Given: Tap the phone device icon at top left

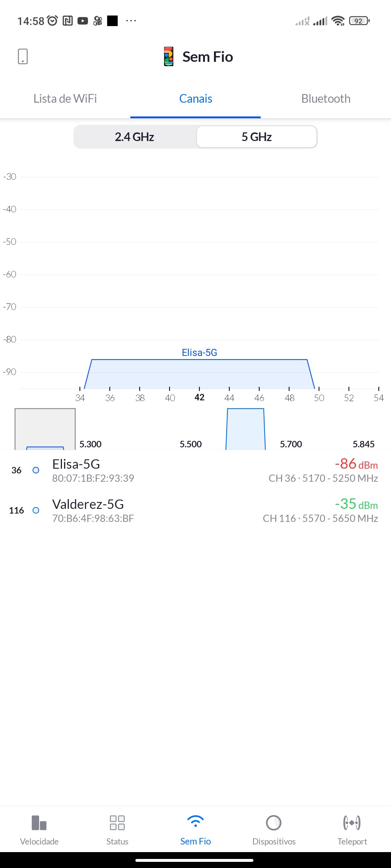Looking at the screenshot, I should pos(23,57).
